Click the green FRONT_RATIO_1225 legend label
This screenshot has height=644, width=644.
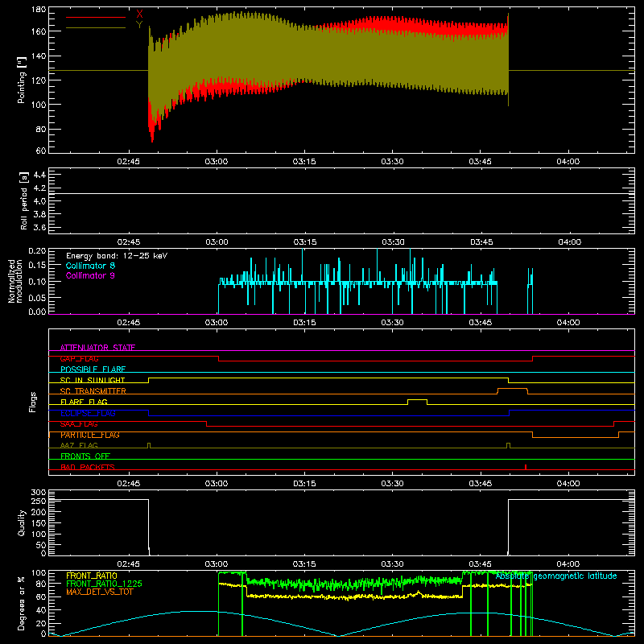[104, 584]
